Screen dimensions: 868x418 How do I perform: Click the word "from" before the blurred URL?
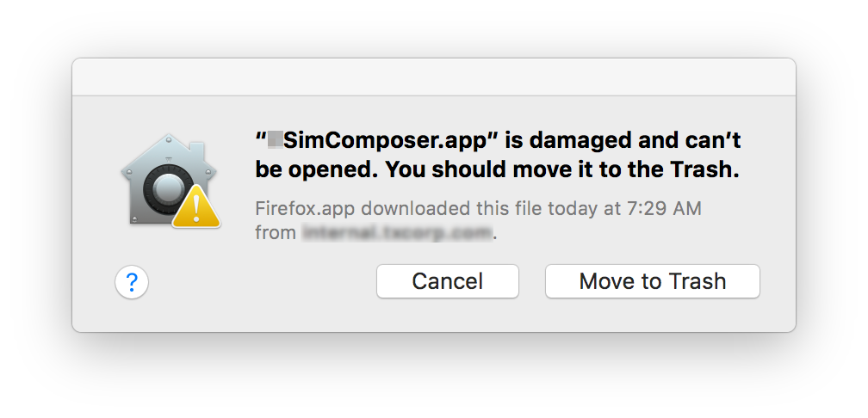pyautogui.click(x=276, y=232)
